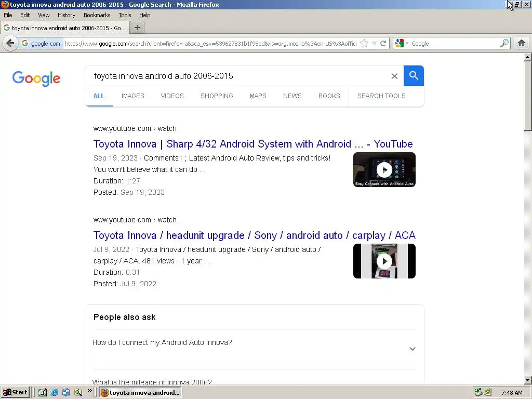Go to Firefox home page icon
The image size is (532, 399).
point(522,44)
